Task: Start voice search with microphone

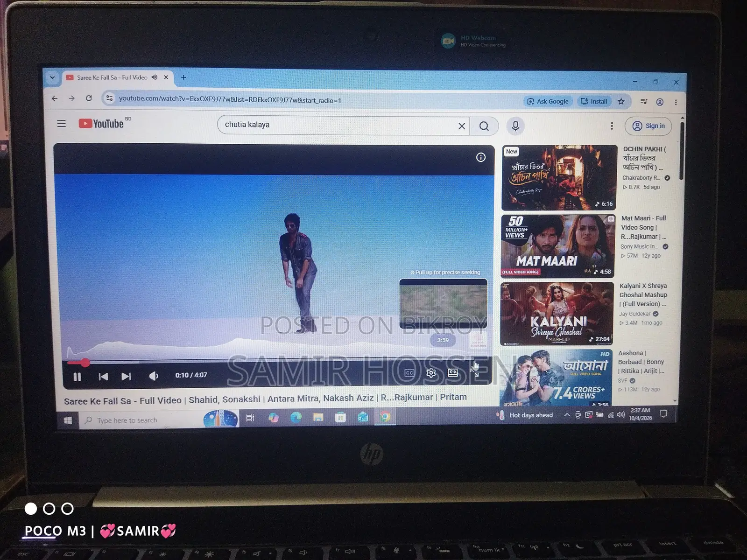Action: (515, 126)
